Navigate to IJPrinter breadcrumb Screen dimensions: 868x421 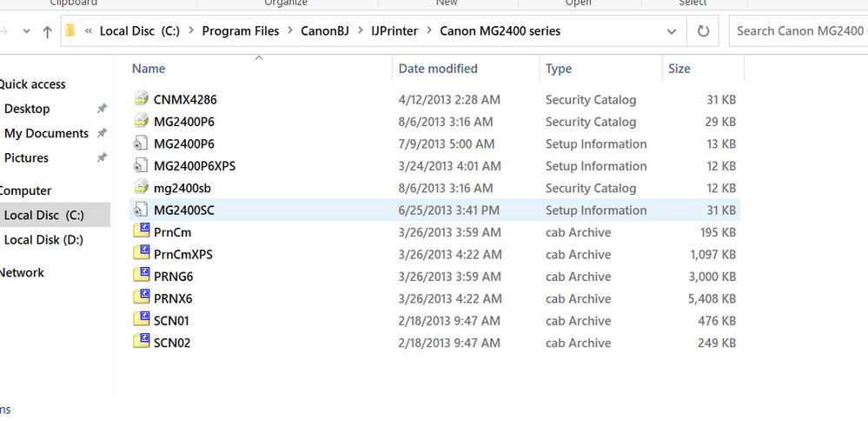tap(394, 31)
